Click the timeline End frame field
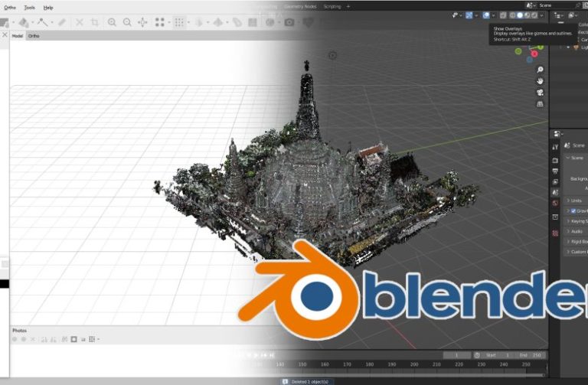The image size is (588, 385). 534,355
